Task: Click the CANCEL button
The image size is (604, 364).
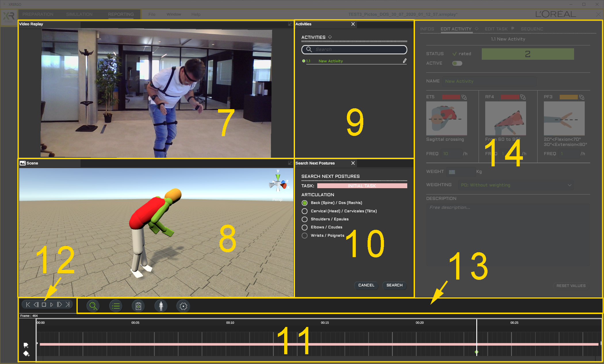Action: [x=366, y=285]
